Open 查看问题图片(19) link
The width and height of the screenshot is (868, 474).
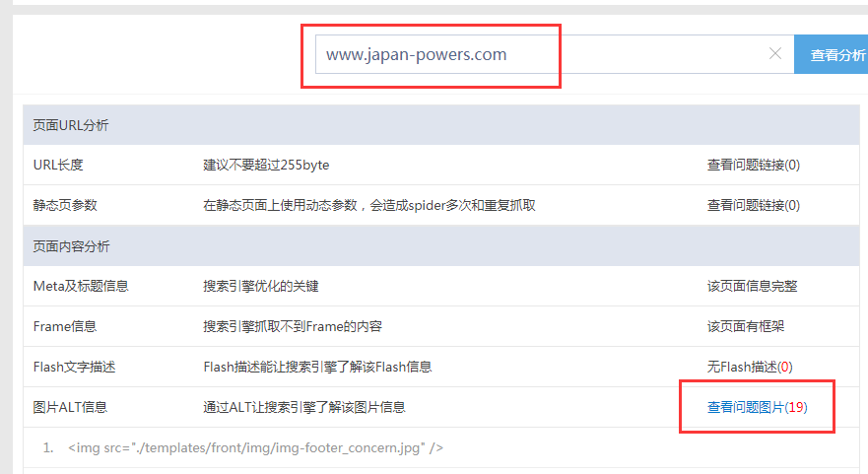(x=757, y=407)
